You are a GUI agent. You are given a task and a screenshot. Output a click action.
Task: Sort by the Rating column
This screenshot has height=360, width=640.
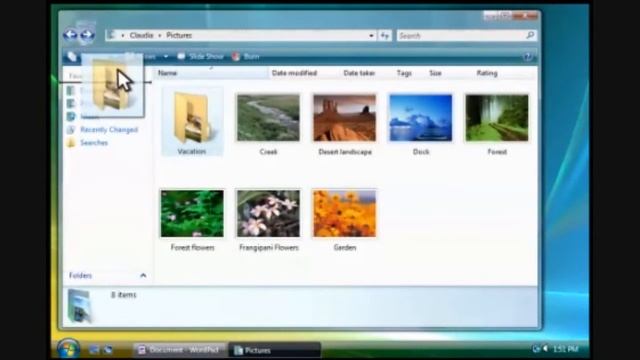pos(487,73)
